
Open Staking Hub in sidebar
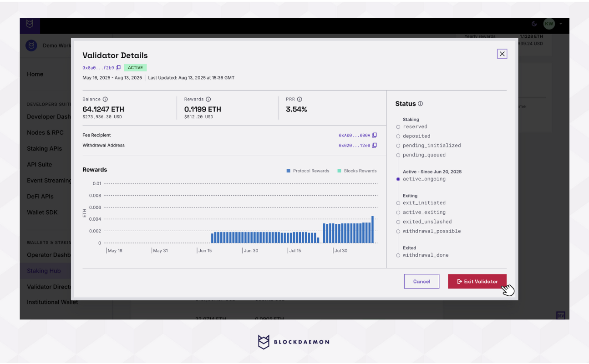[44, 271]
